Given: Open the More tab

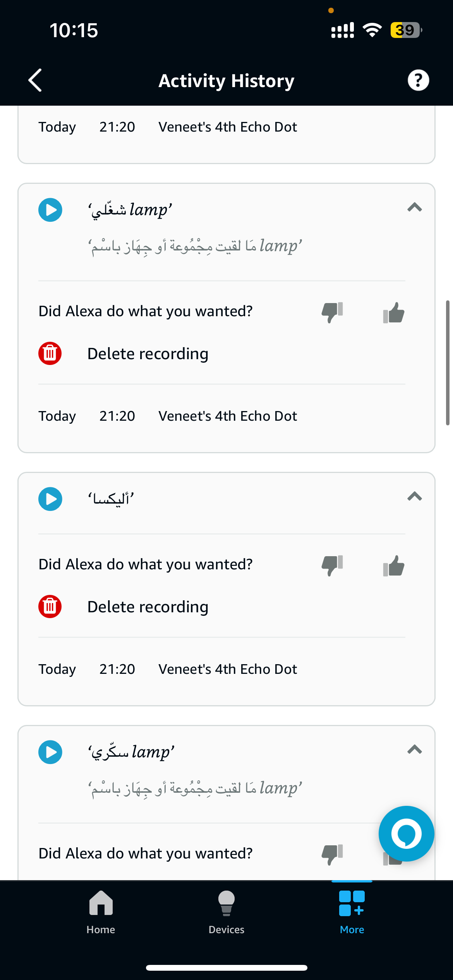Looking at the screenshot, I should click(x=352, y=912).
